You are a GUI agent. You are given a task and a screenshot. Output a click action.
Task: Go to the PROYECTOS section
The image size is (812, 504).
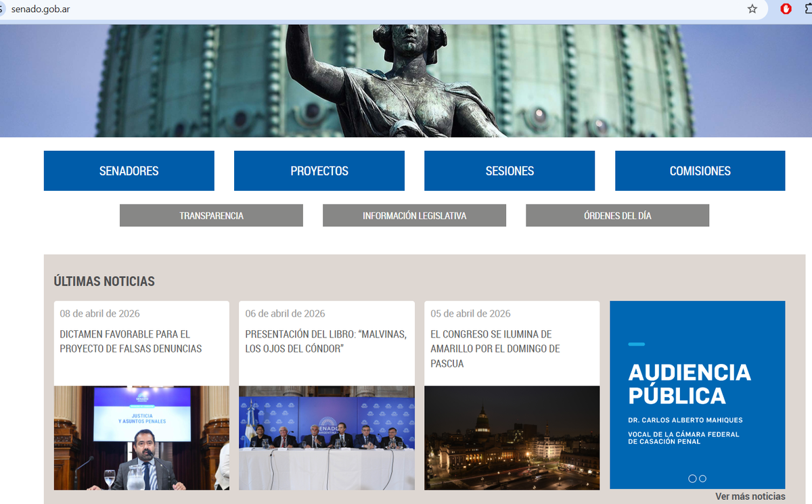pyautogui.click(x=319, y=170)
